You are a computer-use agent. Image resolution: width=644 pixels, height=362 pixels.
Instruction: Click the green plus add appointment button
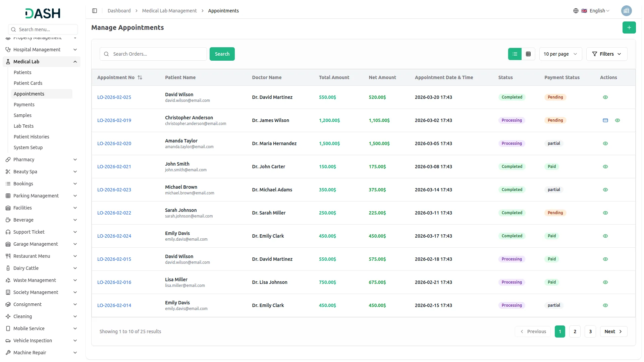[x=629, y=27]
